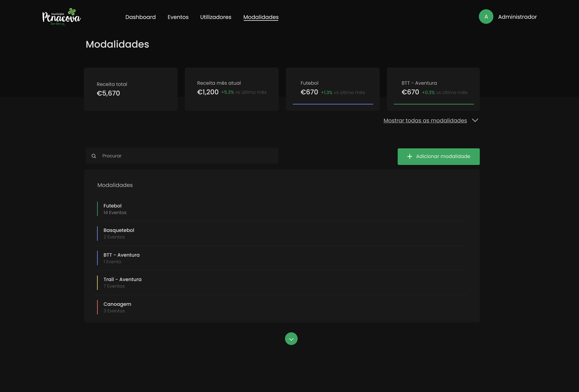Select Basquetebol from the modalities list
579x392 pixels.
pos(119,233)
